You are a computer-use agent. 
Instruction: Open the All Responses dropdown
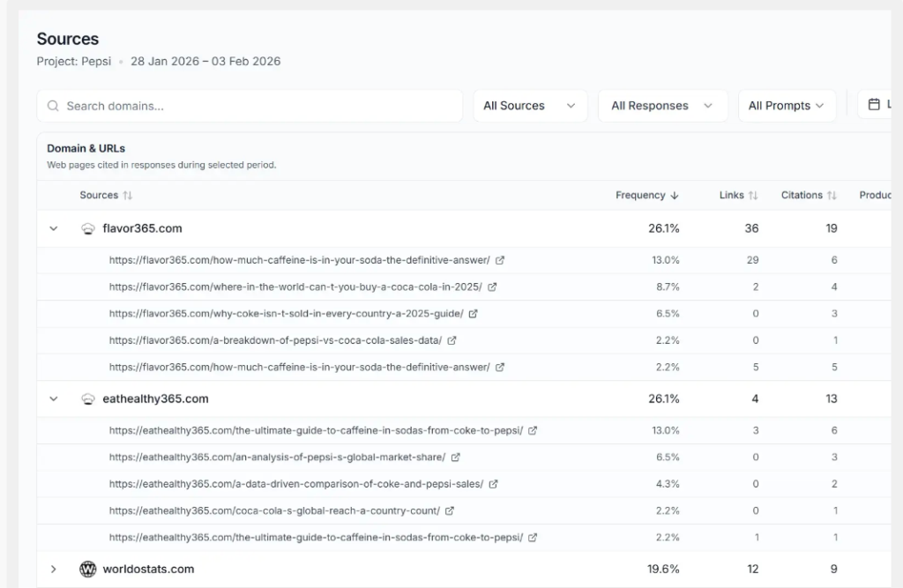coord(662,106)
